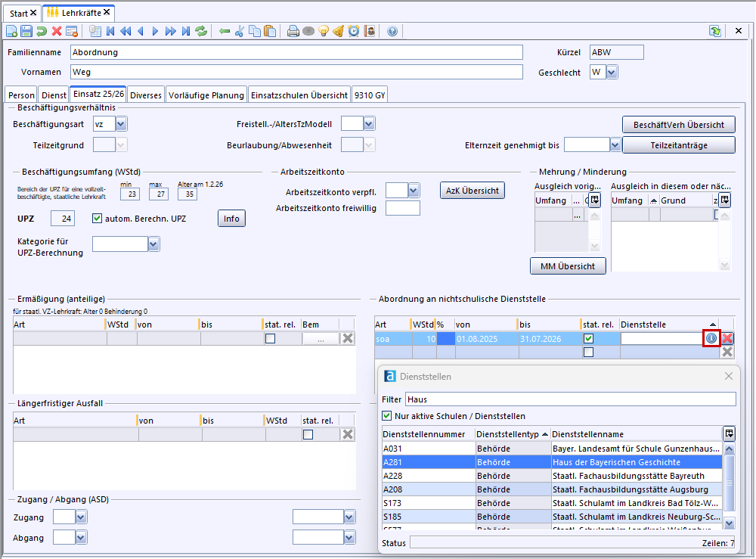Toggle stat. rel. checkbox in soa row
756x559 pixels.
tap(588, 339)
